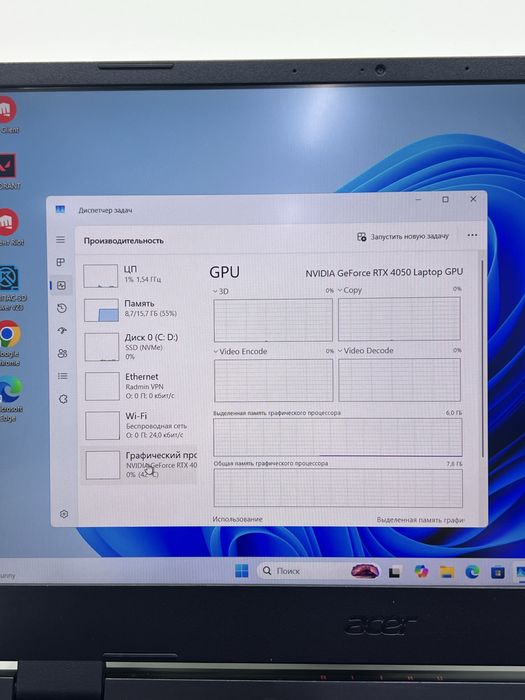Click the Windows Start button on taskbar
This screenshot has width=525, height=700.
242,571
